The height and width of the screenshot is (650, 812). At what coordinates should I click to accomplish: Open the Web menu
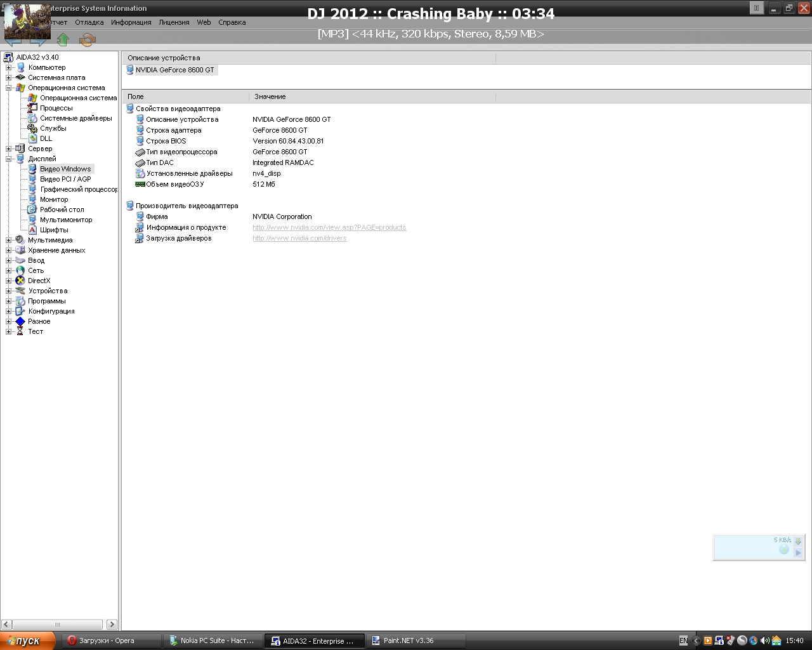click(204, 22)
